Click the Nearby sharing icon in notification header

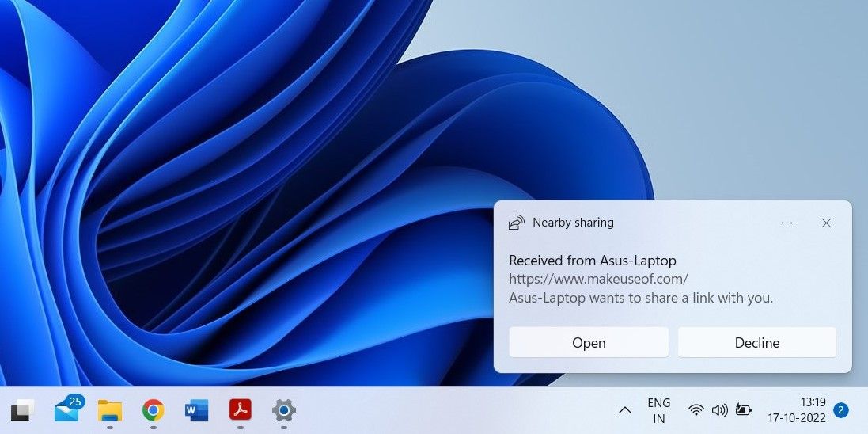click(516, 223)
